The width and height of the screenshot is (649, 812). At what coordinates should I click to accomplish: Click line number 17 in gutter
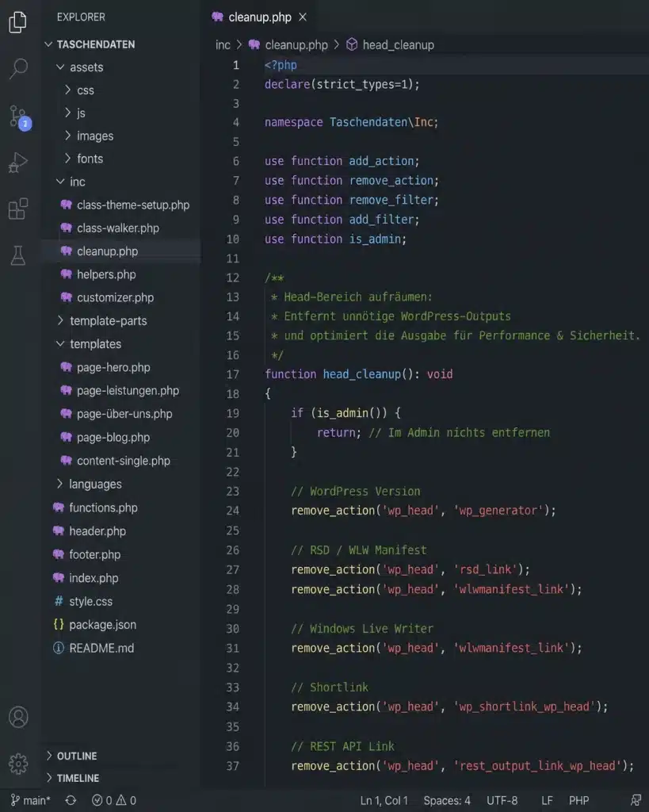coord(232,374)
